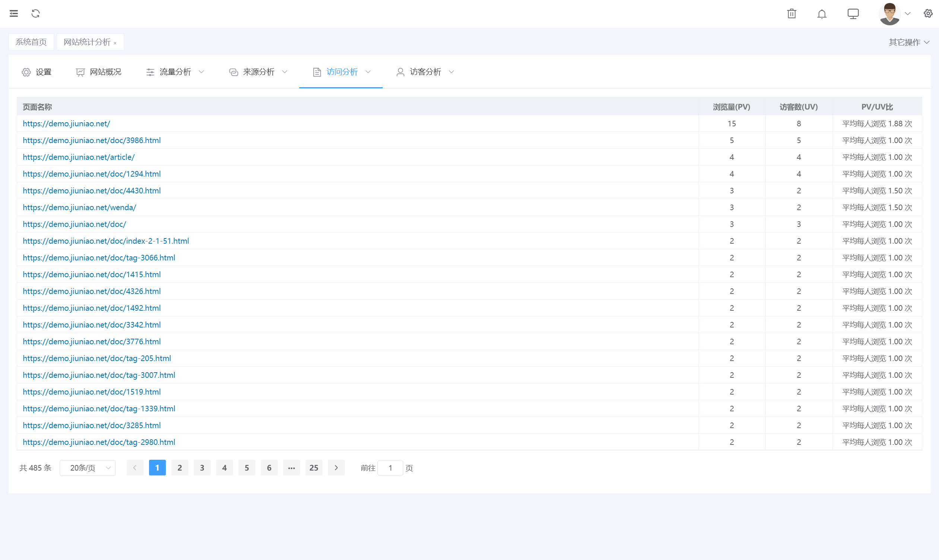The height and width of the screenshot is (560, 939).
Task: Click the document icon beside 访问分析
Action: pos(317,72)
